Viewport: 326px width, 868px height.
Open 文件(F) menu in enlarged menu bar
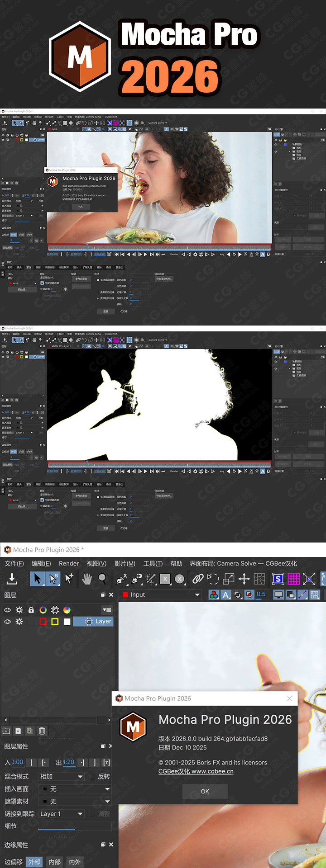click(x=14, y=563)
